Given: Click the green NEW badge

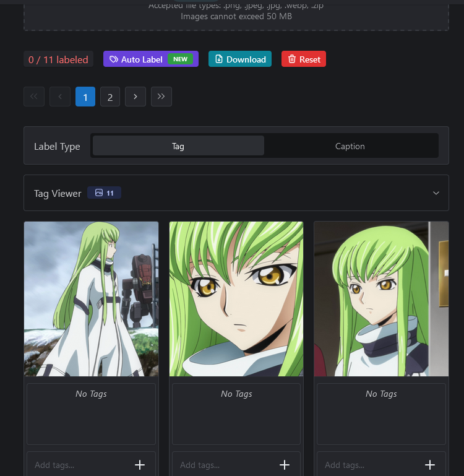Looking at the screenshot, I should pos(180,59).
